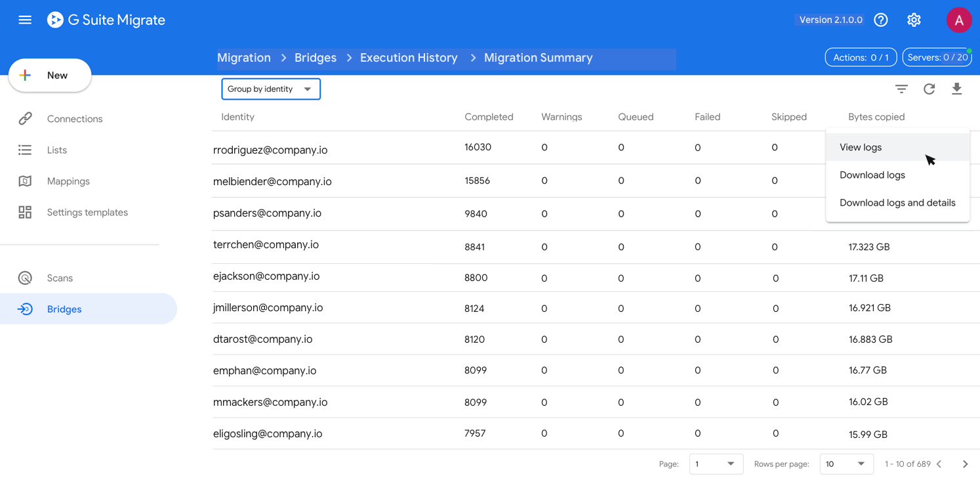This screenshot has width=980, height=478.
Task: Open the Page number dropdown
Action: [716, 464]
